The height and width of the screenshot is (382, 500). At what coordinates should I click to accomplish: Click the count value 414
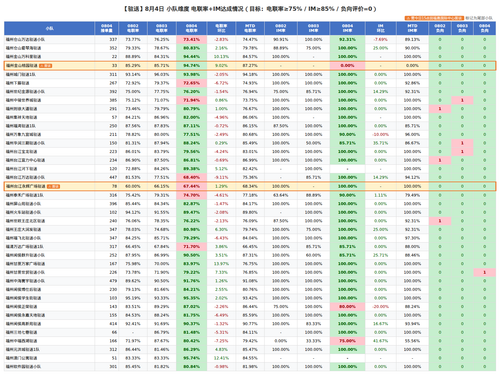[113, 324]
